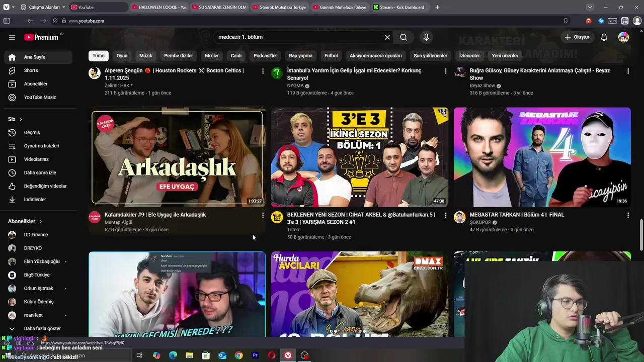This screenshot has height=362, width=644.
Task: Open YouTube Music from sidebar
Action: (x=38, y=97)
